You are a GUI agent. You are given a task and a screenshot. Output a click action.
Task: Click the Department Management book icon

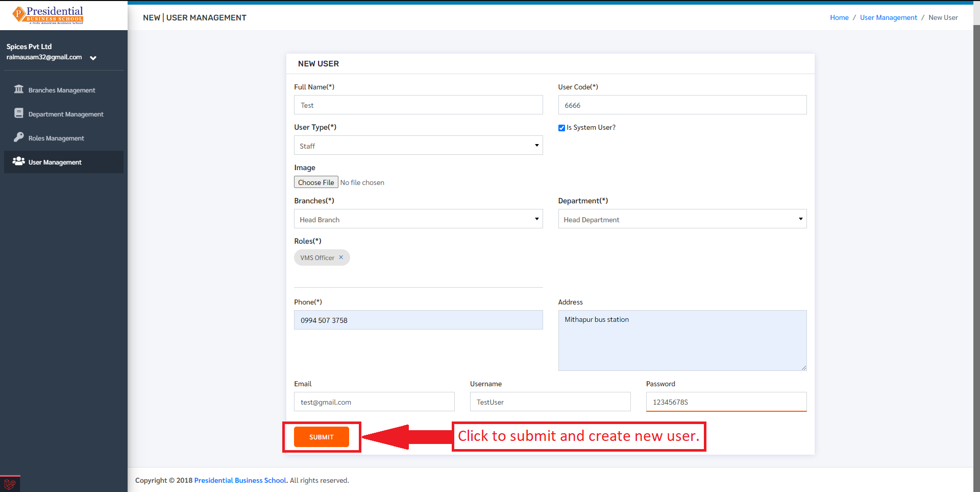[x=19, y=113]
